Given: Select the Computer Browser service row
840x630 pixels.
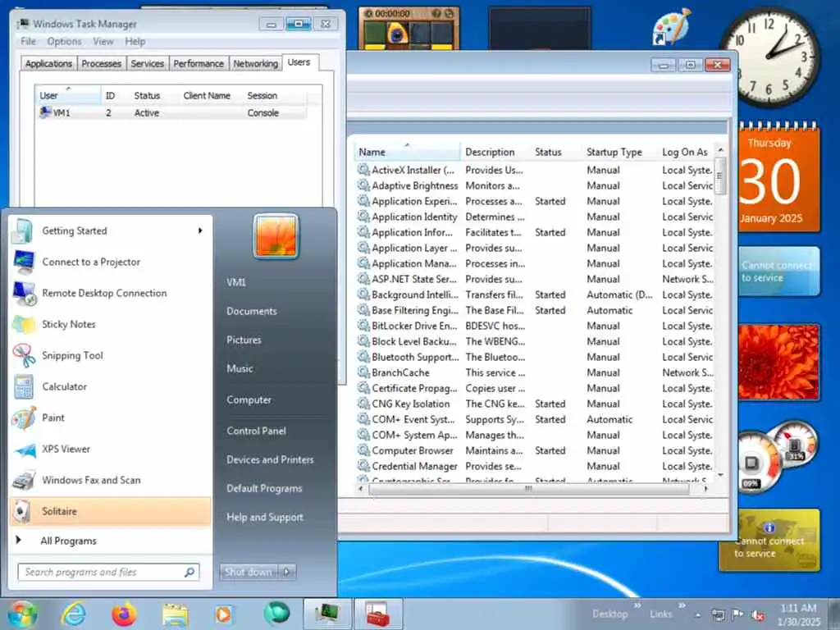Looking at the screenshot, I should pos(535,450).
